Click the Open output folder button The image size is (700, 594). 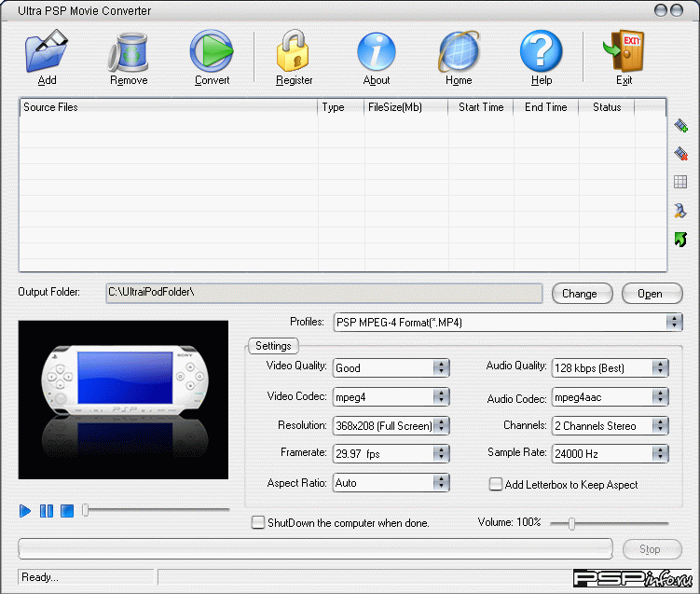(650, 294)
